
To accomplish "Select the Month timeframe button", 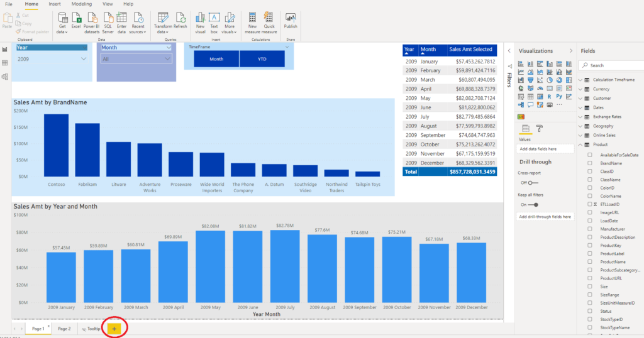I will tap(216, 59).
